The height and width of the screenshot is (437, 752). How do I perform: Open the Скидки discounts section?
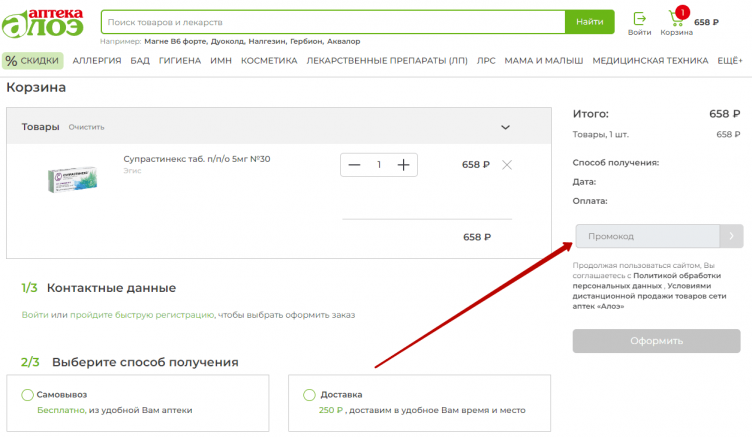[33, 61]
